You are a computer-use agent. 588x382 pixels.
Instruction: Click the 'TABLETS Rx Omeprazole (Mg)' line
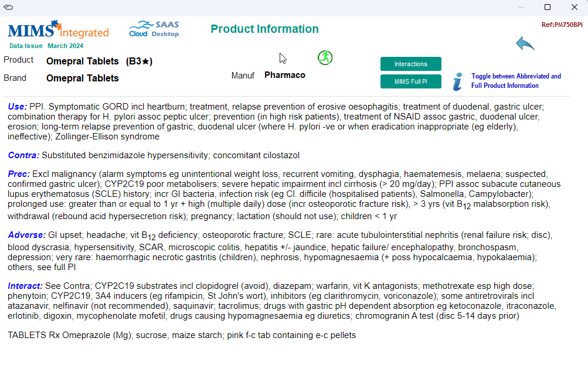pos(182,335)
